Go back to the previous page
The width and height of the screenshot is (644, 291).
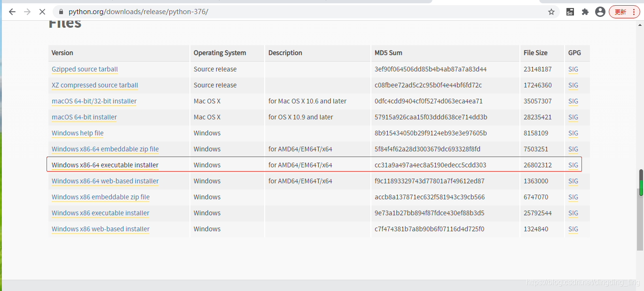point(12,12)
